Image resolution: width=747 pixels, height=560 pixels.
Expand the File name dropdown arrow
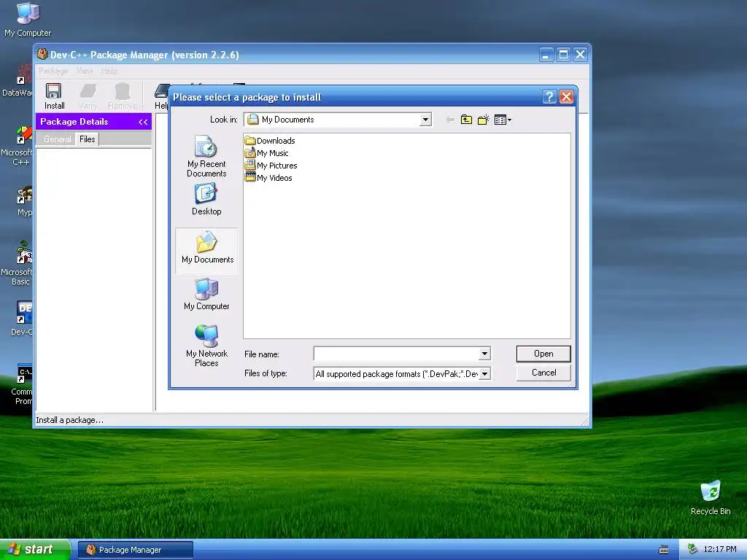tap(484, 354)
